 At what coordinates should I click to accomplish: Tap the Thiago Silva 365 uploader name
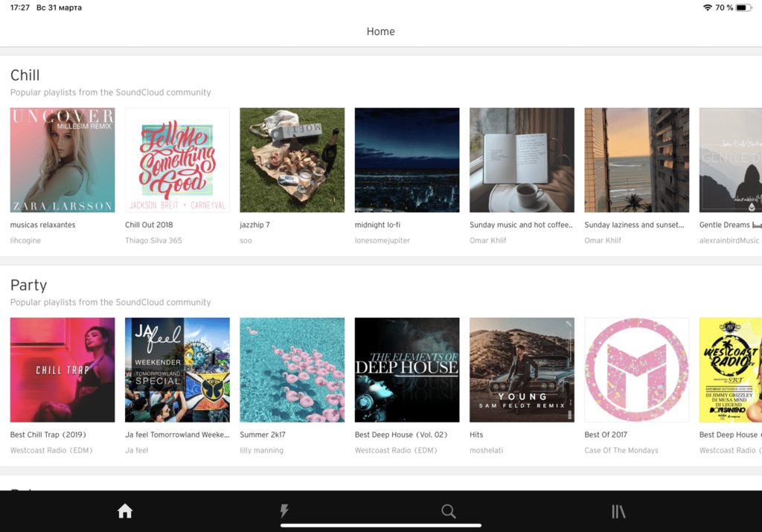pyautogui.click(x=153, y=240)
